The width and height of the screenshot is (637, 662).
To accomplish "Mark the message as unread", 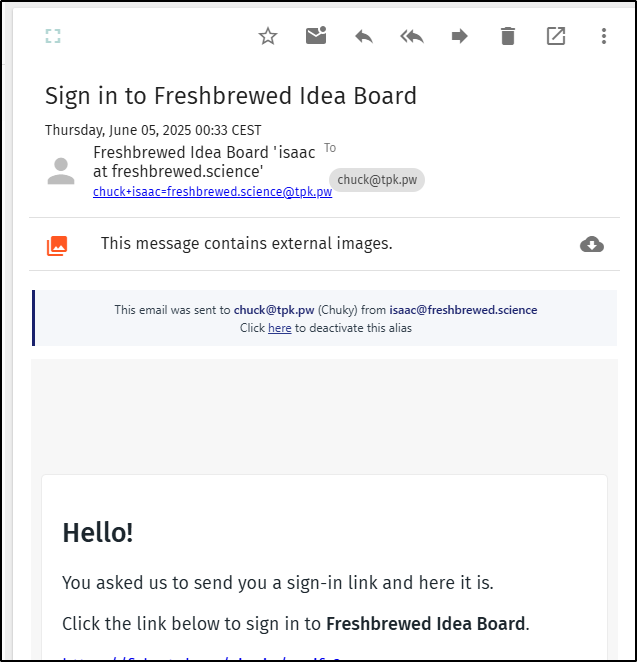I will [x=316, y=37].
